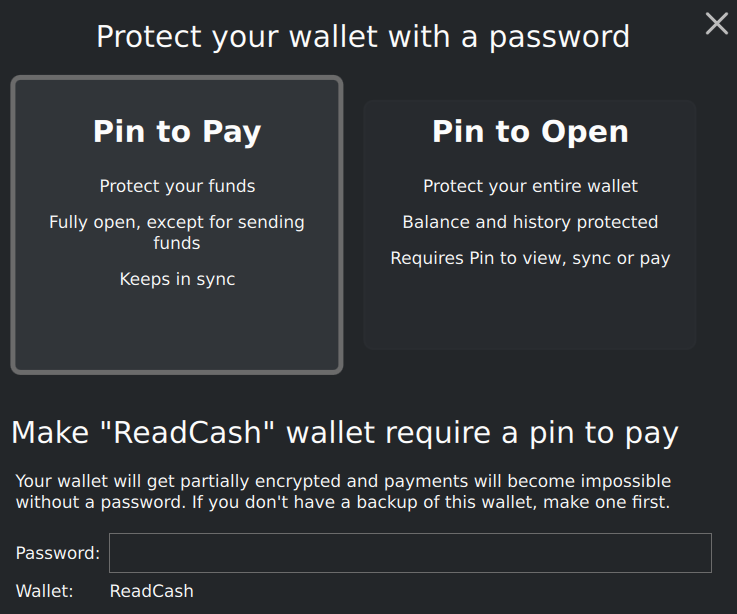Click "Requires Pin to view, sync or pay"
737x614 pixels.
coord(530,258)
